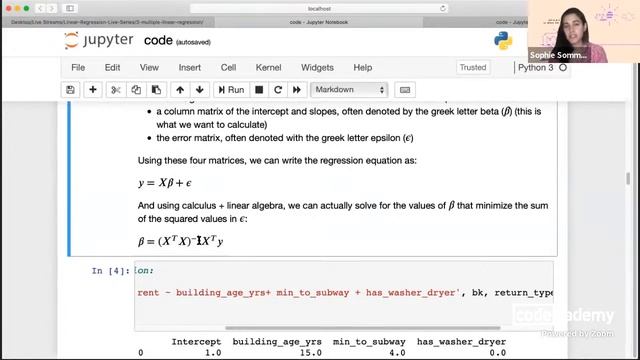The height and width of the screenshot is (360, 640).
Task: Open the Kernel menu
Action: point(268,67)
